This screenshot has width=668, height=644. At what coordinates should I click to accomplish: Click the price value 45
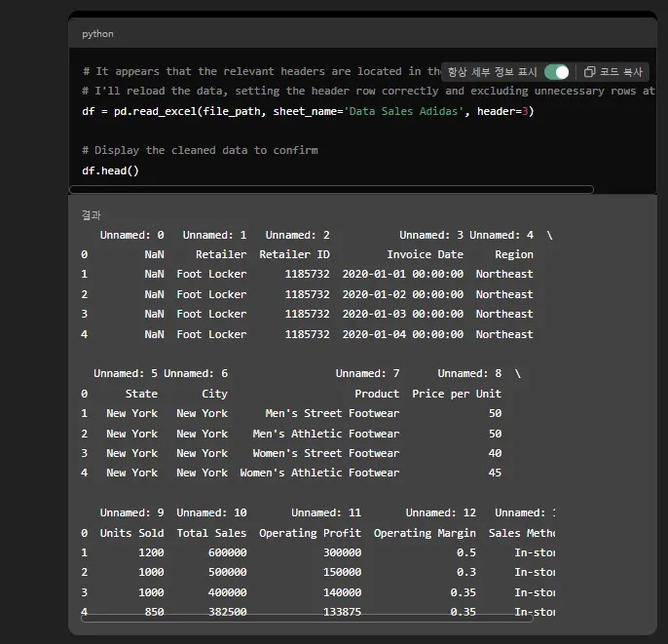[495, 474]
